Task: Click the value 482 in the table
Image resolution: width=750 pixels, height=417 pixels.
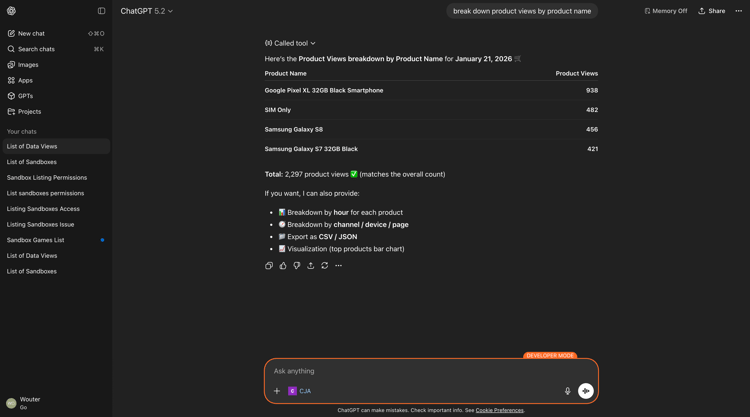Action: (x=592, y=110)
